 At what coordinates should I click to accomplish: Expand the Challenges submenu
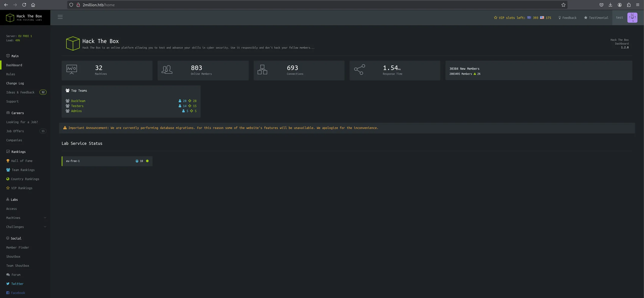pyautogui.click(x=25, y=227)
